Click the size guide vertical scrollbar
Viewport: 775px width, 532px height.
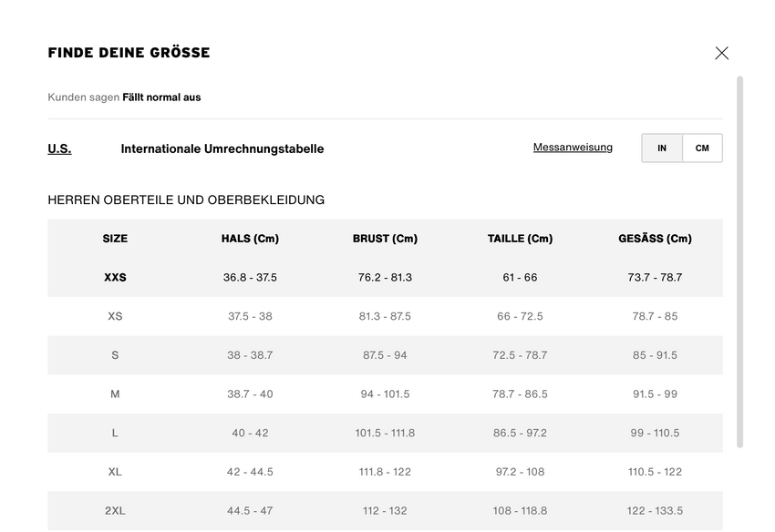pyautogui.click(x=739, y=262)
